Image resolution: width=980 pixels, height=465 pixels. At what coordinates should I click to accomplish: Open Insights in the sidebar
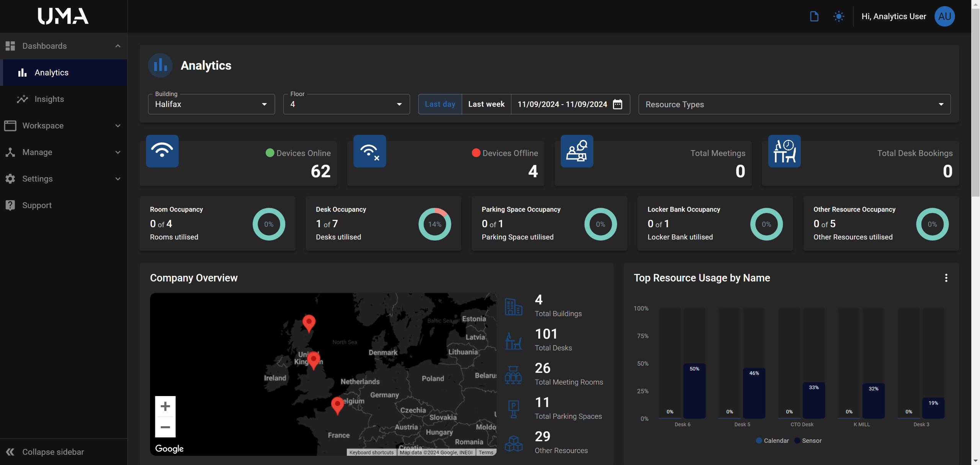49,99
